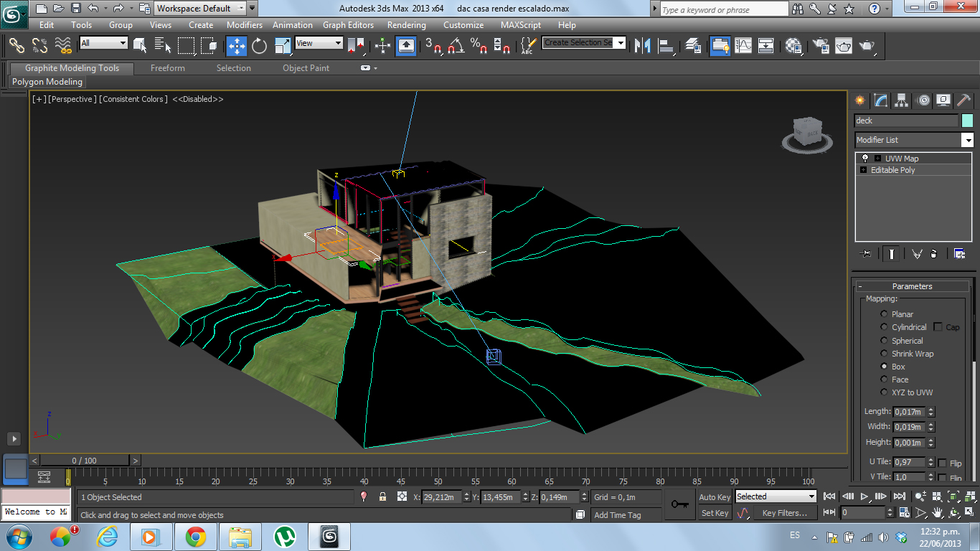Expand Editable Poly in stack
This screenshot has width=980, height=551.
(x=863, y=170)
